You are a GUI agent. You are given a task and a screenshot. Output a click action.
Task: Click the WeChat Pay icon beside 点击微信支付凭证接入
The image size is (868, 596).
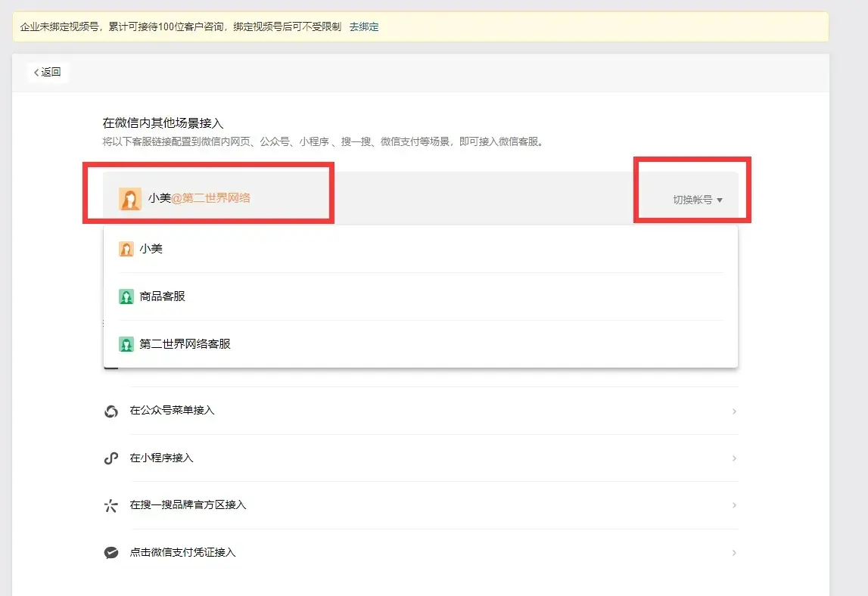click(x=111, y=553)
